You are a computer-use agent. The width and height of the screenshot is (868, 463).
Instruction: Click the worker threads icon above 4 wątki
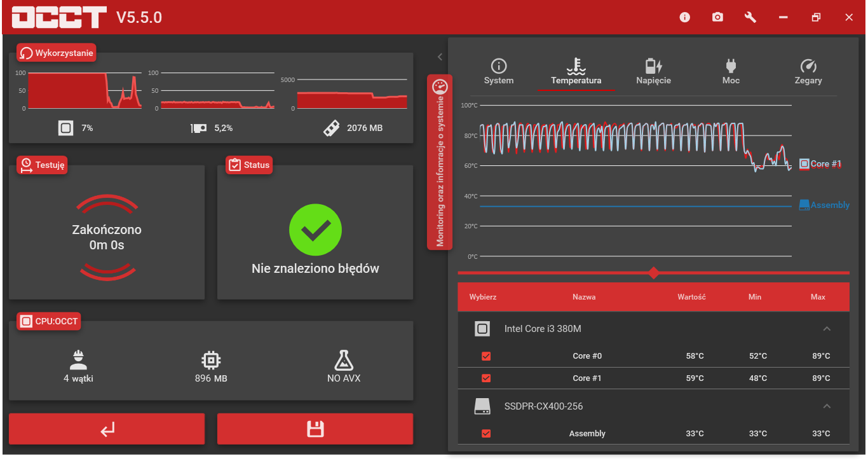point(78,360)
